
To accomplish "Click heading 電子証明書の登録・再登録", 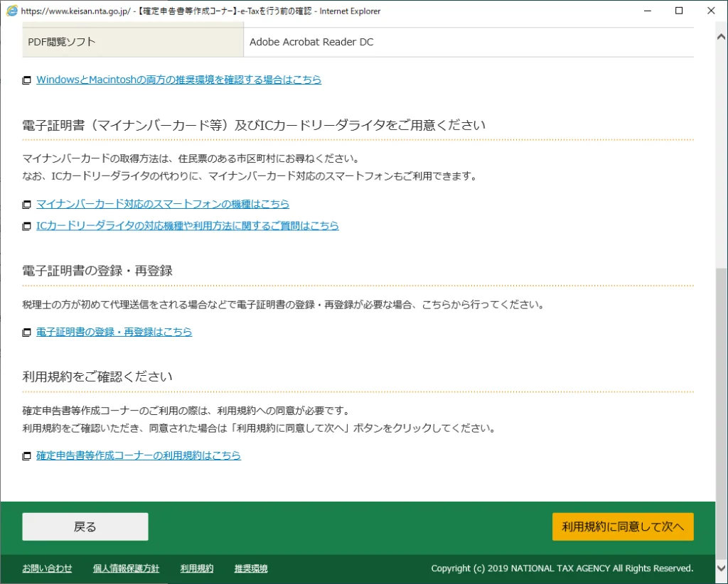I will (x=97, y=271).
